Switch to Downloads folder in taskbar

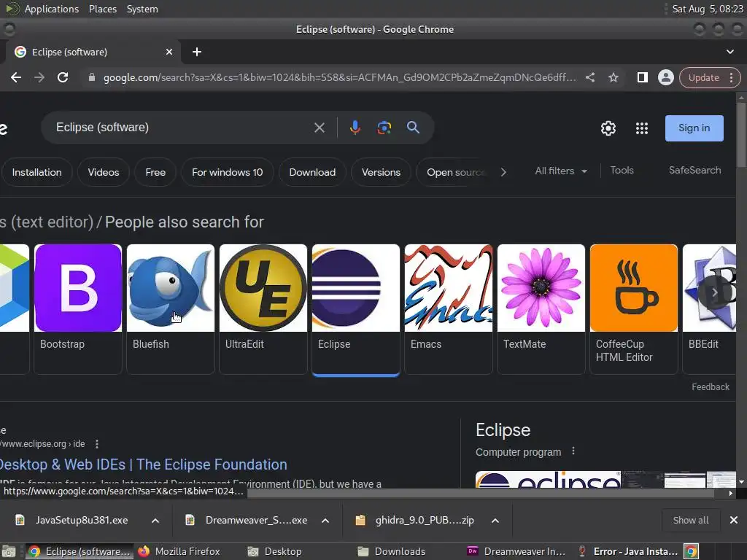pyautogui.click(x=392, y=551)
